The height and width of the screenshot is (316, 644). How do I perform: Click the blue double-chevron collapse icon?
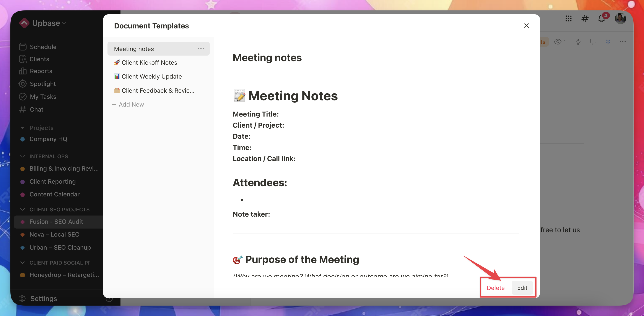[608, 42]
